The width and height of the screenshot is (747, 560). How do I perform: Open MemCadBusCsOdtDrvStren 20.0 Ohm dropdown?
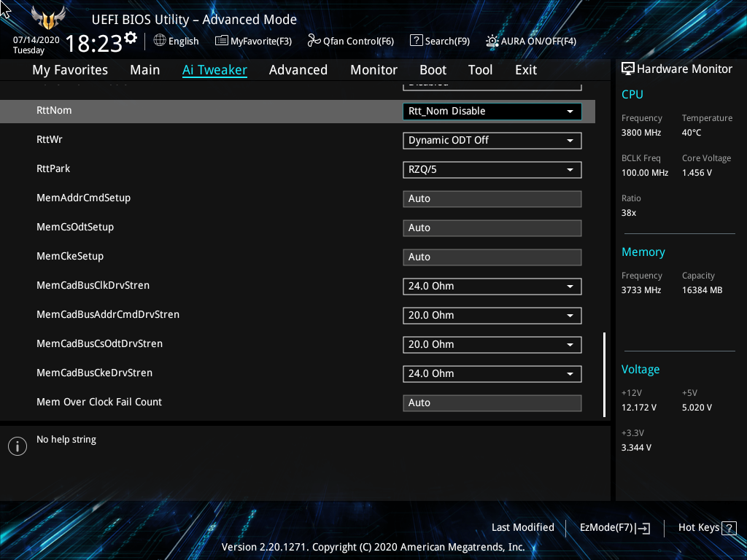tap(492, 344)
